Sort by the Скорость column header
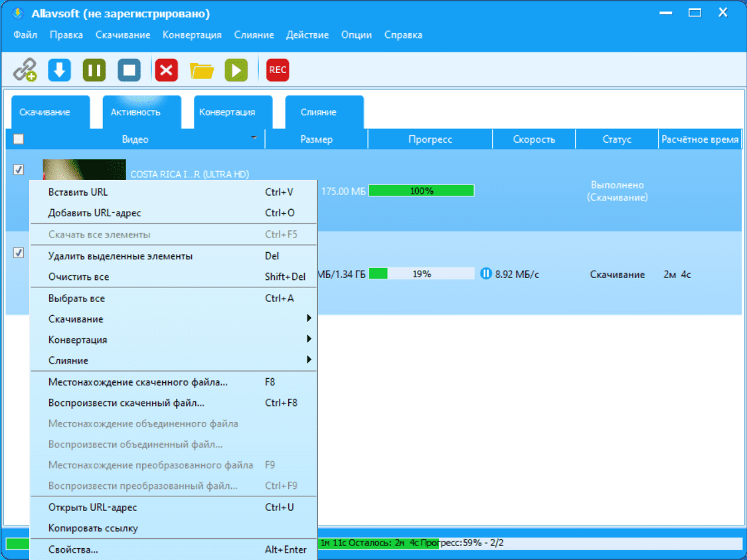Screen dimensions: 747x560 (x=534, y=139)
